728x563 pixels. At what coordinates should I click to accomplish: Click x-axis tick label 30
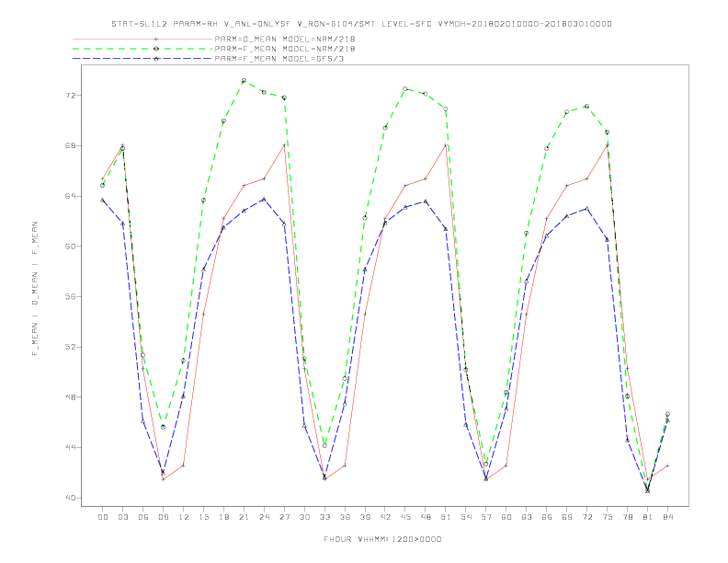[304, 517]
